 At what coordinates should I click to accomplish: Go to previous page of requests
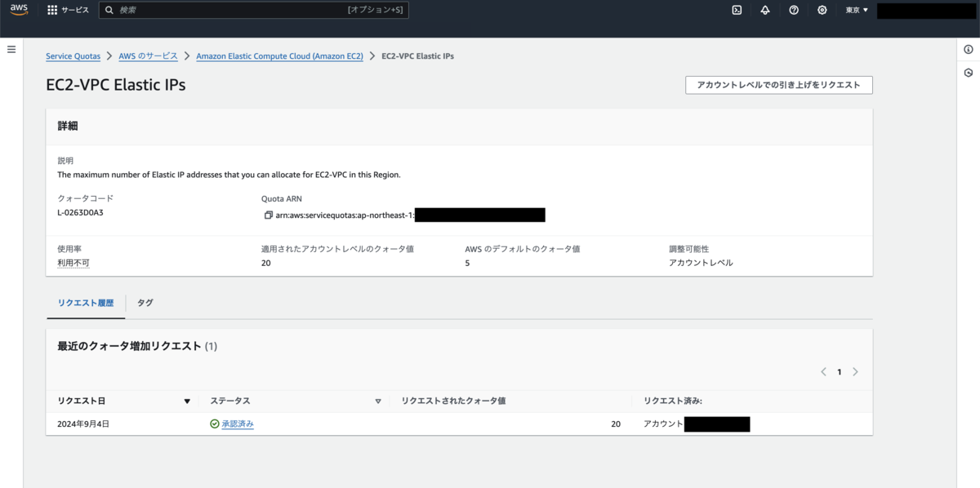[824, 372]
